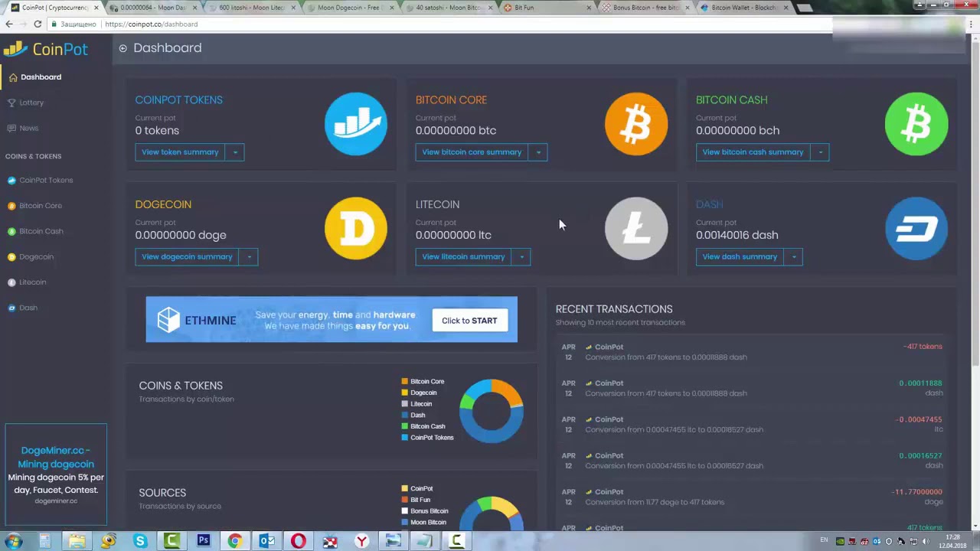Click the CoinPot logo in the sidebar
The height and width of the screenshot is (551, 980).
click(x=46, y=50)
